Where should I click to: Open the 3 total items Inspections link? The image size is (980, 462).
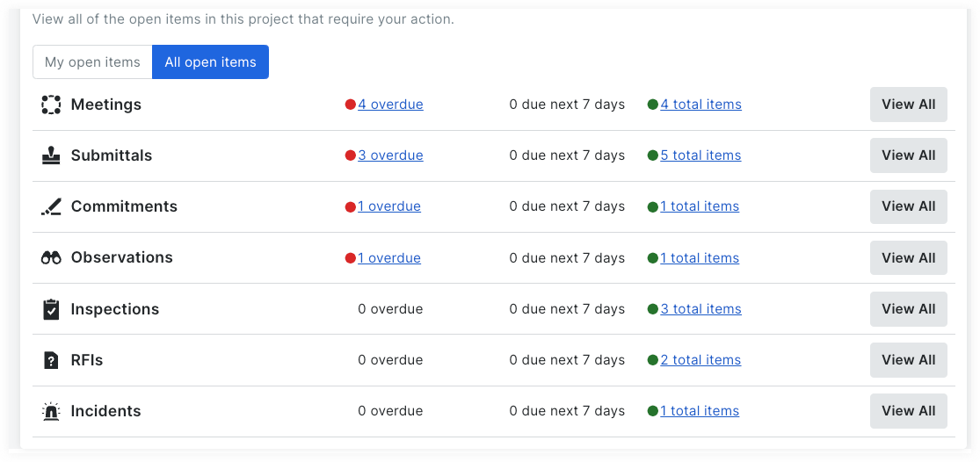[x=701, y=309]
